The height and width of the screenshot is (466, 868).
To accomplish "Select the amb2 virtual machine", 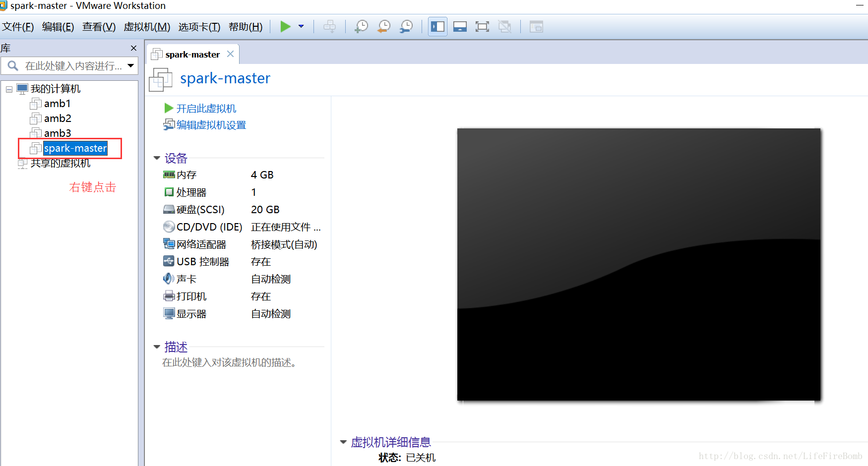I will click(58, 118).
